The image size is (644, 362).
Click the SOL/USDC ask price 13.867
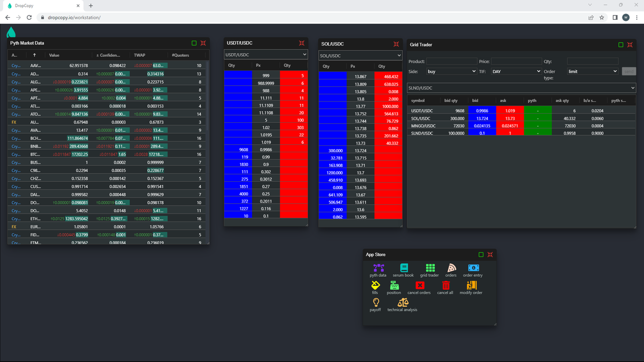[361, 77]
